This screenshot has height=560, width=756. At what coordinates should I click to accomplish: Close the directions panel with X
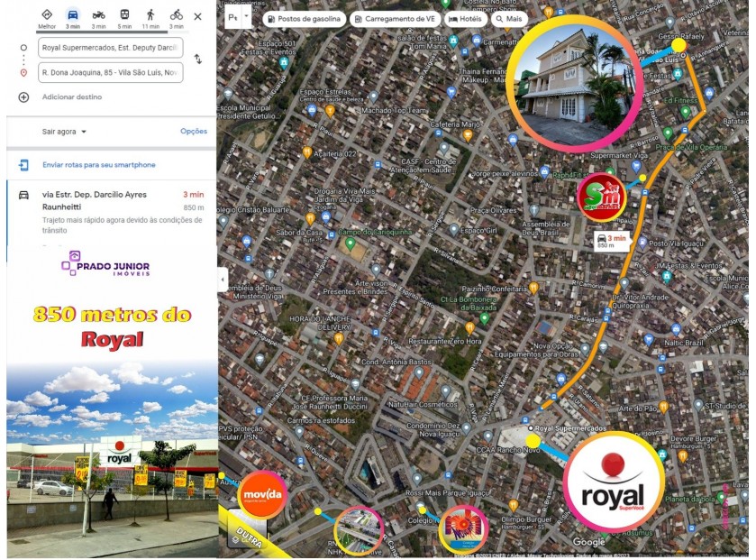pos(197,16)
